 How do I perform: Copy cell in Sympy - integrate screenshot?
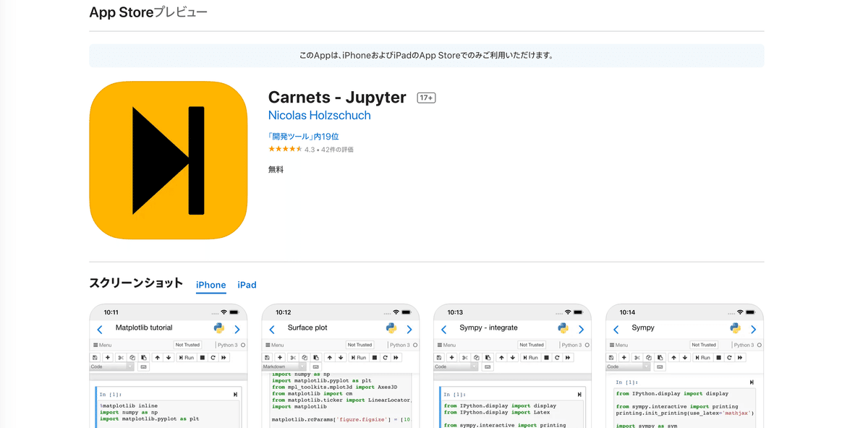point(477,358)
